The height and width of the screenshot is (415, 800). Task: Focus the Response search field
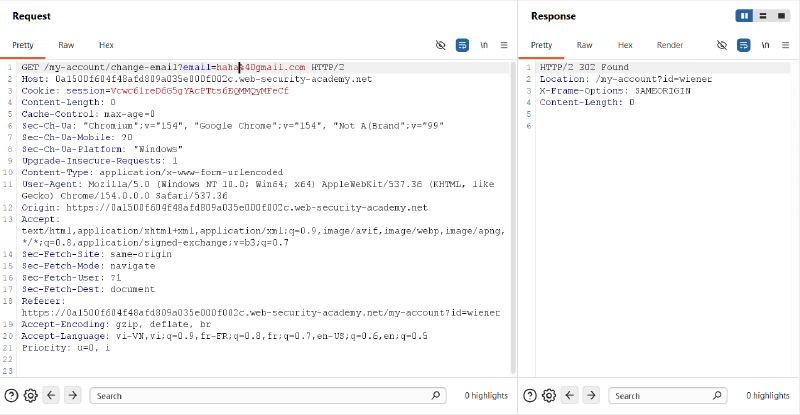[667, 396]
